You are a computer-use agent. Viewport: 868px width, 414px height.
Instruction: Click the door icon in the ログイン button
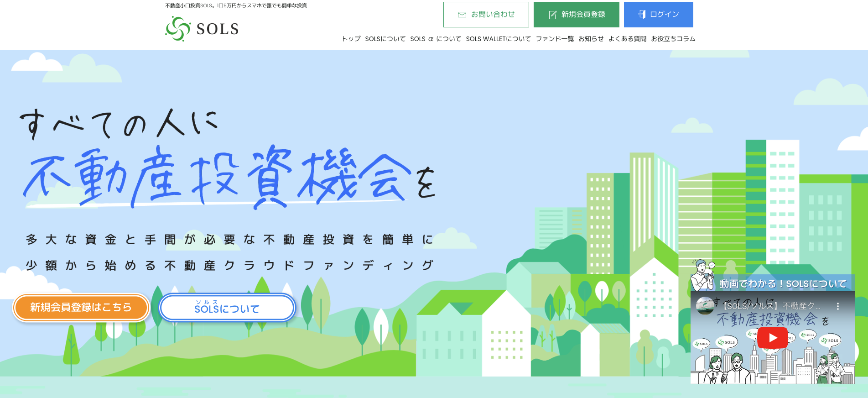point(642,14)
